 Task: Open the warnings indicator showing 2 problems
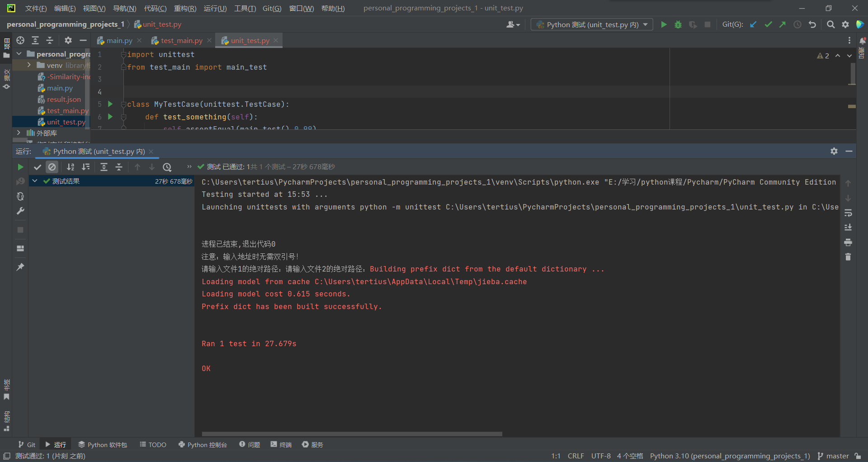pos(823,56)
